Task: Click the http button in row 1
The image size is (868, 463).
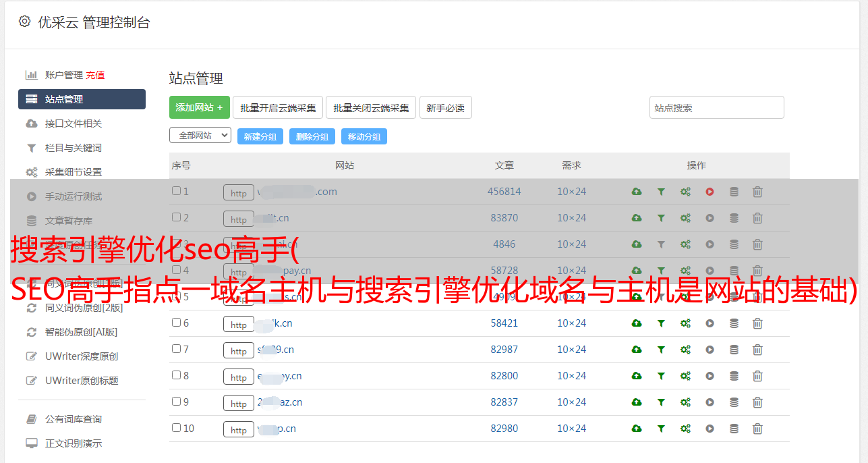Action: click(x=239, y=192)
